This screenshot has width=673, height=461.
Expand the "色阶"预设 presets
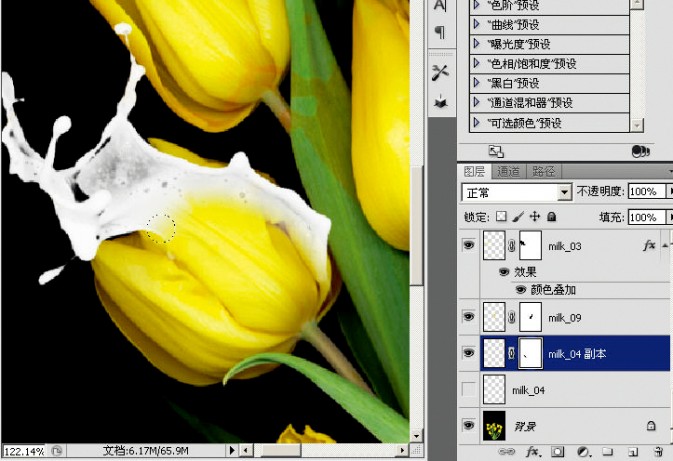tap(476, 5)
